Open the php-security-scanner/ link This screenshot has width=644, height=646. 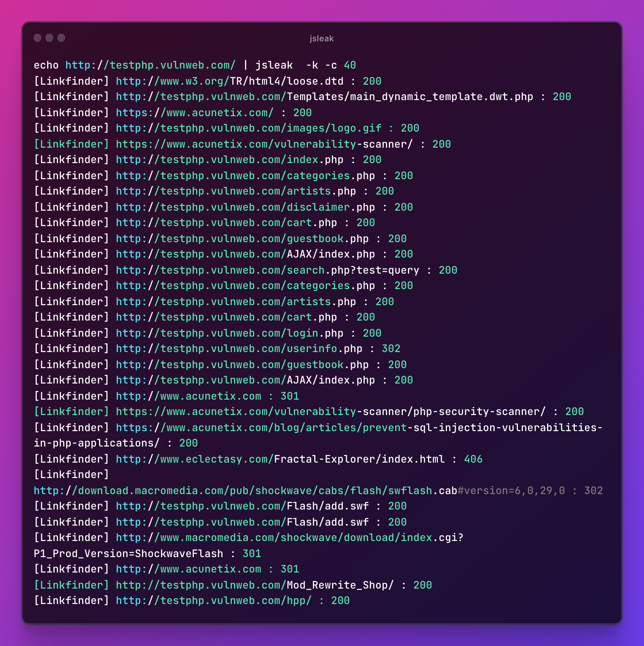click(331, 412)
